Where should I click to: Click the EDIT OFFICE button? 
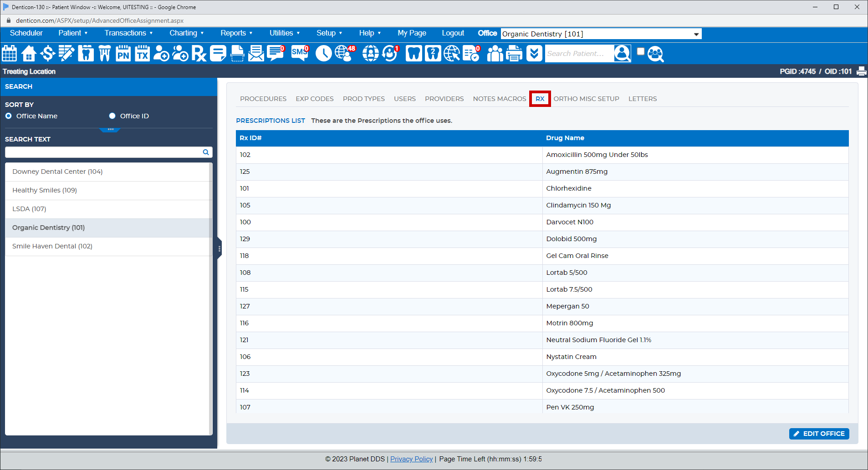click(x=819, y=434)
